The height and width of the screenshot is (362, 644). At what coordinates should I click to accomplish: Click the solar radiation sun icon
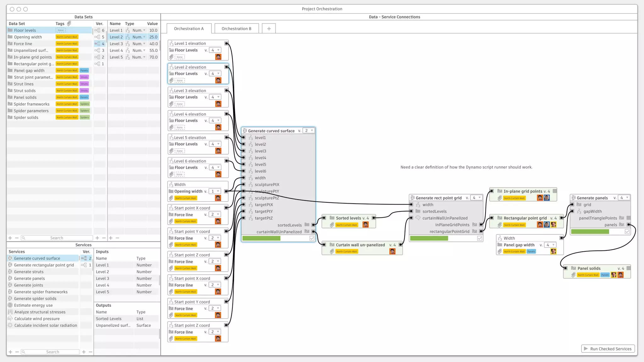(10, 325)
